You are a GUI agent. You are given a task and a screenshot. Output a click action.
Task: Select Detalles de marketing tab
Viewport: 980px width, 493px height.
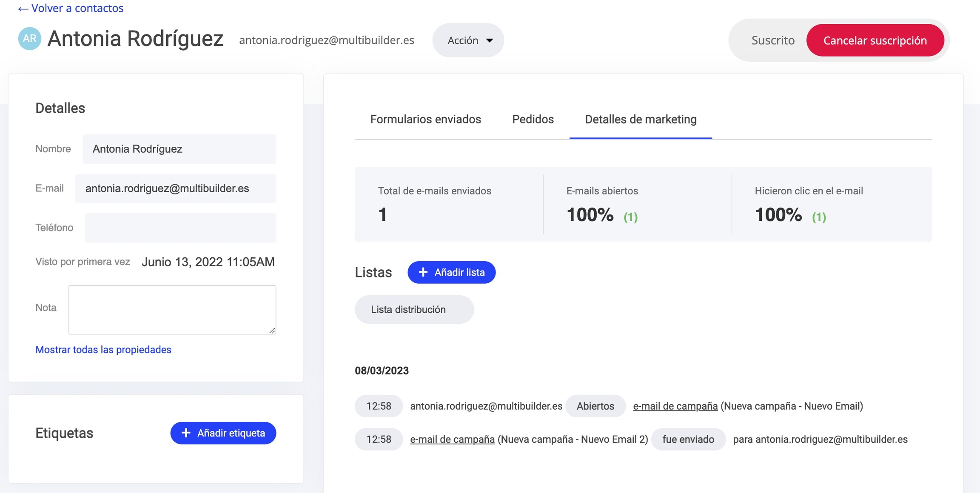click(x=640, y=120)
